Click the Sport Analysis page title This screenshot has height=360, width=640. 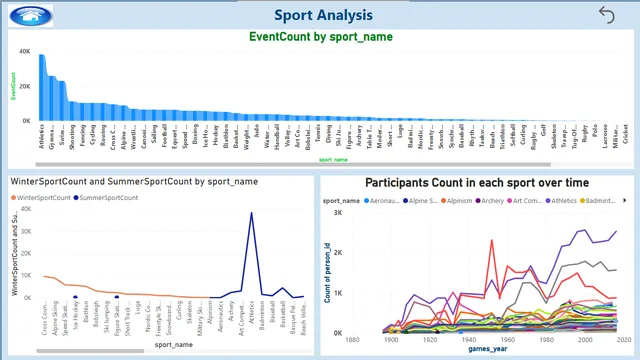click(323, 15)
